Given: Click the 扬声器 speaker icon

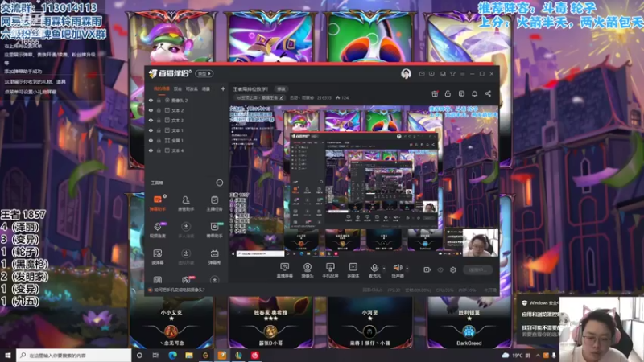Looking at the screenshot, I should [397, 268].
